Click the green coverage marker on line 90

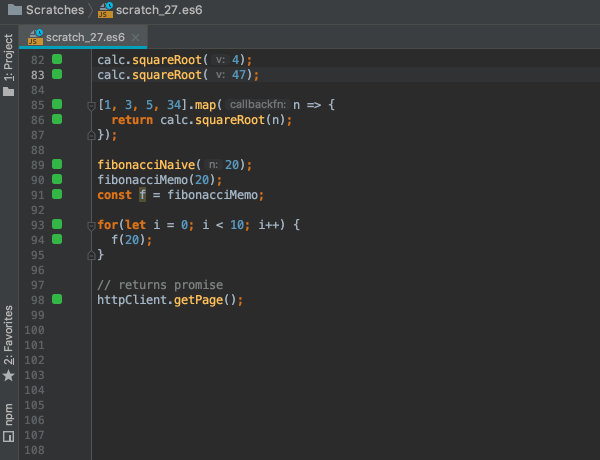(x=57, y=179)
